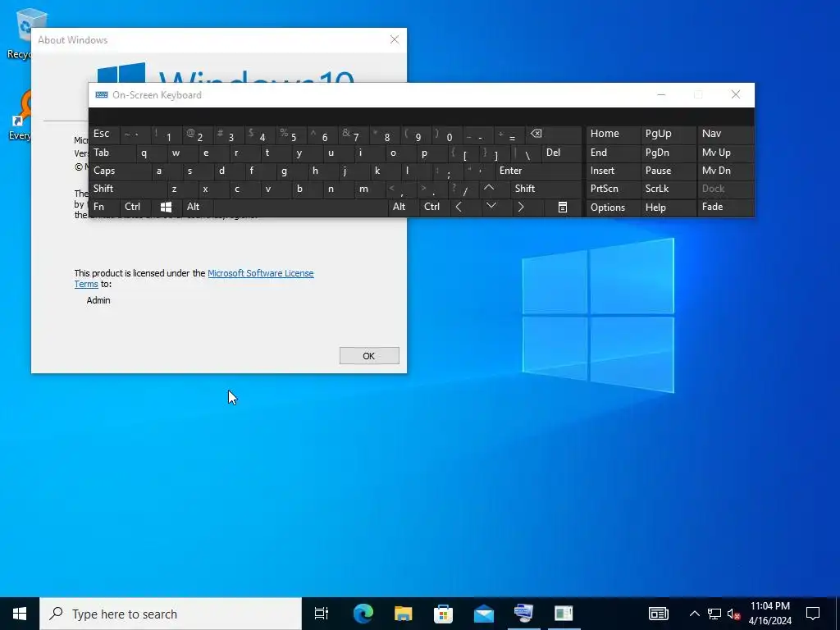Open the Windows Start menu
The width and height of the screenshot is (840, 630).
point(20,614)
